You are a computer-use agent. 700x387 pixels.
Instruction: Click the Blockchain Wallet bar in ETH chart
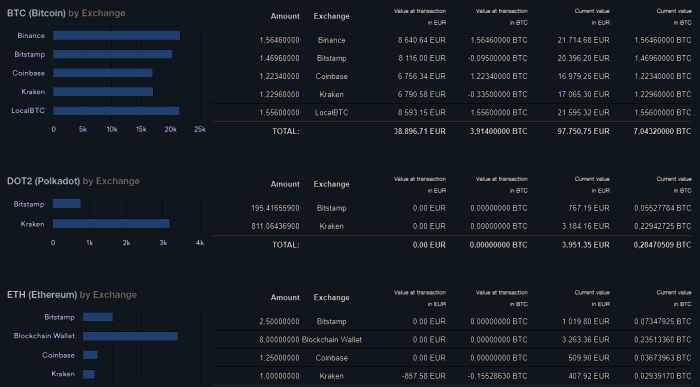tap(130, 336)
